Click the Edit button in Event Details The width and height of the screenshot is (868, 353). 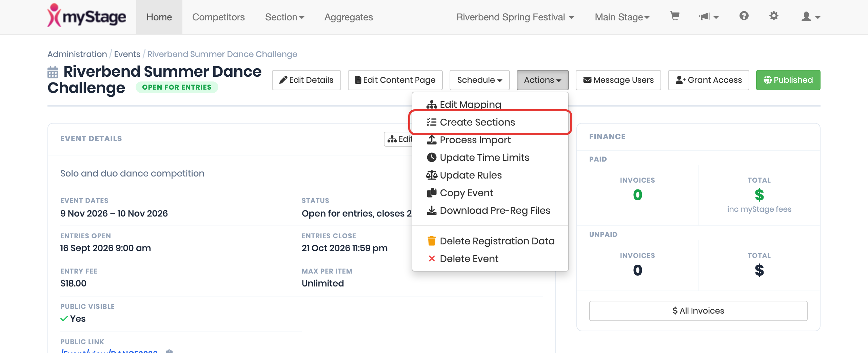[x=399, y=139]
